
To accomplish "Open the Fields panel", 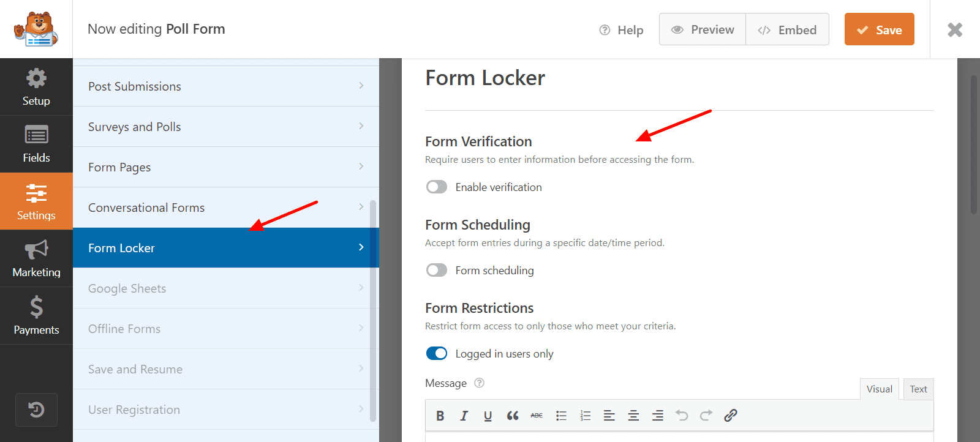I will [x=36, y=144].
